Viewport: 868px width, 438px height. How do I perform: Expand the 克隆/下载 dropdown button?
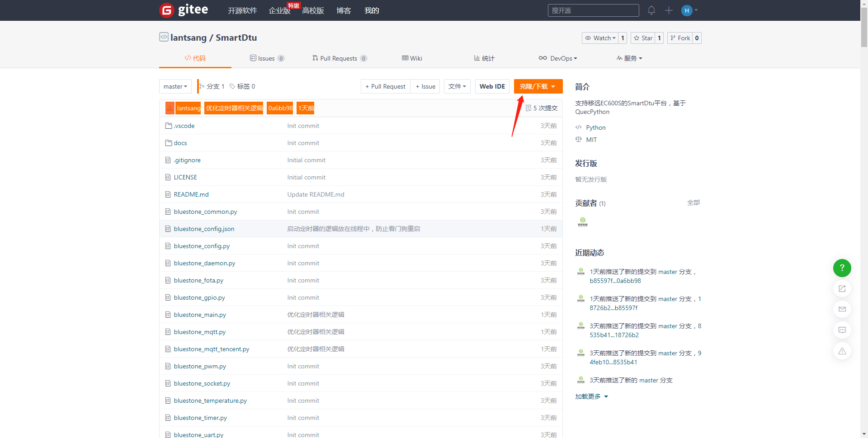(x=538, y=86)
